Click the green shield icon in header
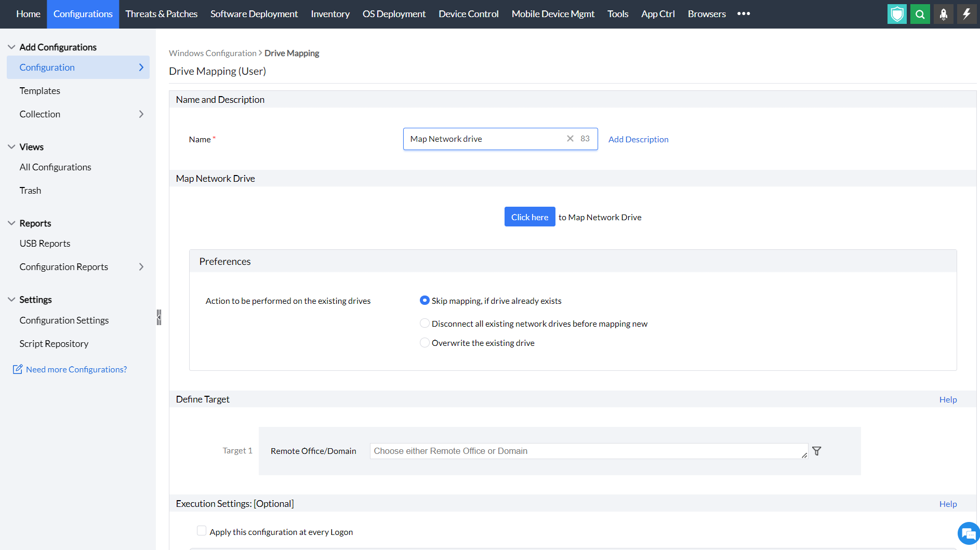This screenshot has width=980, height=550. [x=897, y=14]
